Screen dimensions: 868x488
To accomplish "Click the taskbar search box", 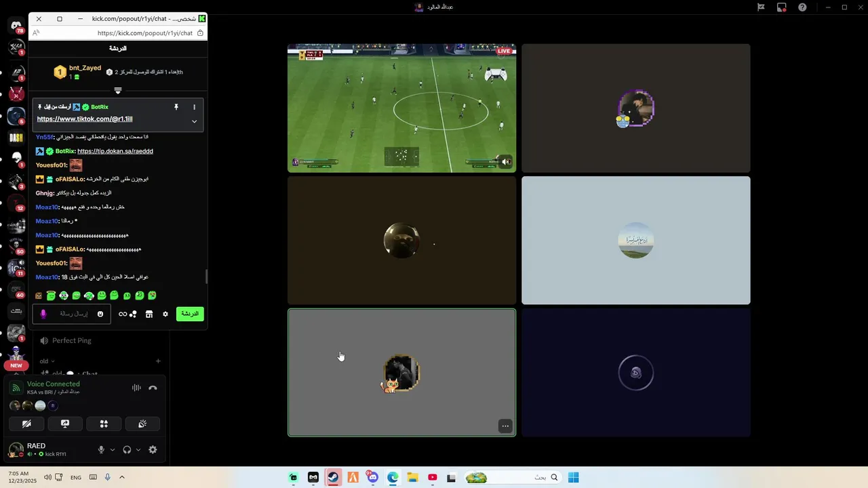I will (513, 477).
